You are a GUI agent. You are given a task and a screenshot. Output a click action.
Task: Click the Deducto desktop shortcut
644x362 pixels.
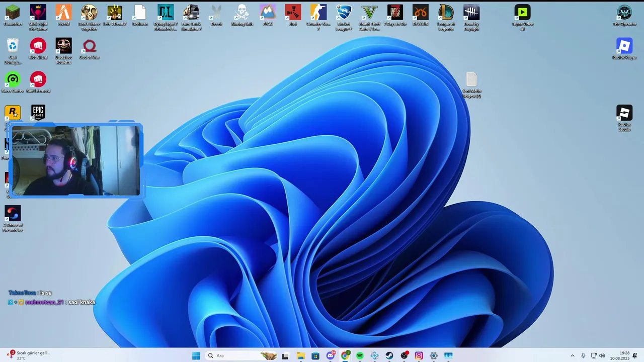140,15
